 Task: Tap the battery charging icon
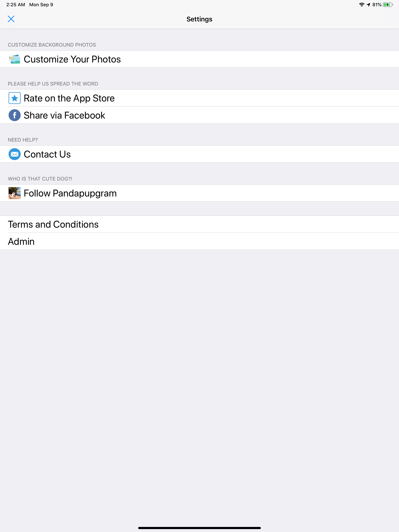pos(388,4)
